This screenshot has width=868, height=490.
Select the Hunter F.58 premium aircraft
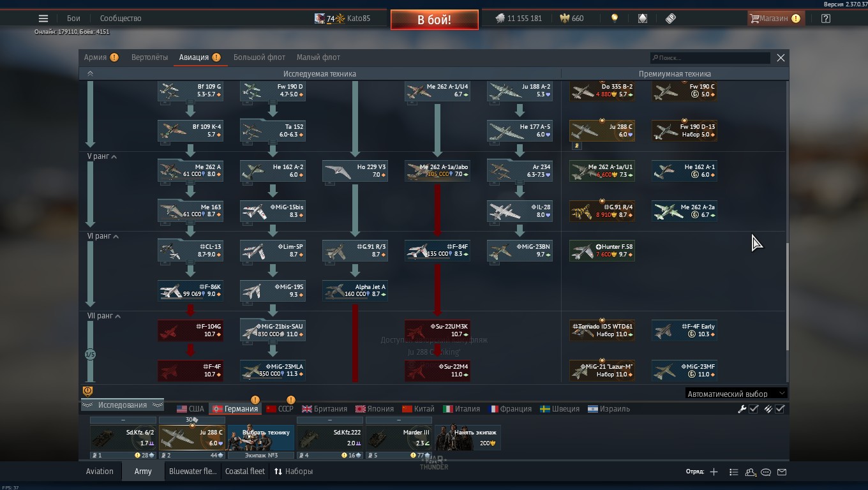[602, 251]
